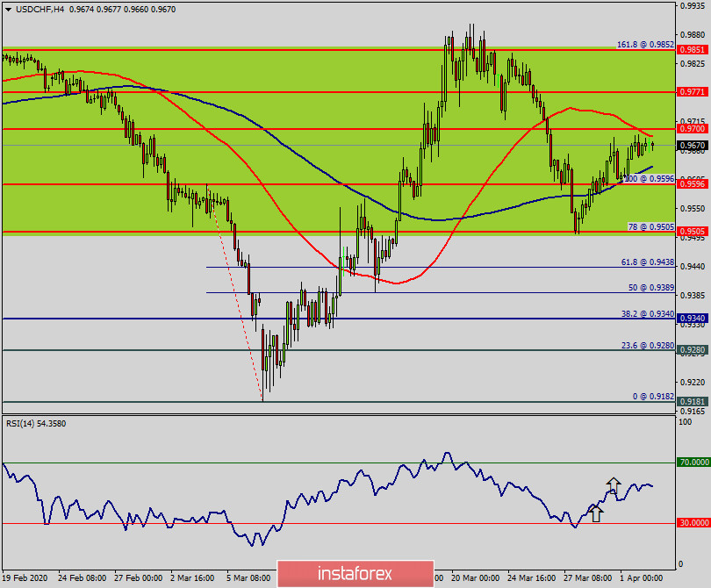Select the blue 0.9340 price tag

pyautogui.click(x=693, y=319)
